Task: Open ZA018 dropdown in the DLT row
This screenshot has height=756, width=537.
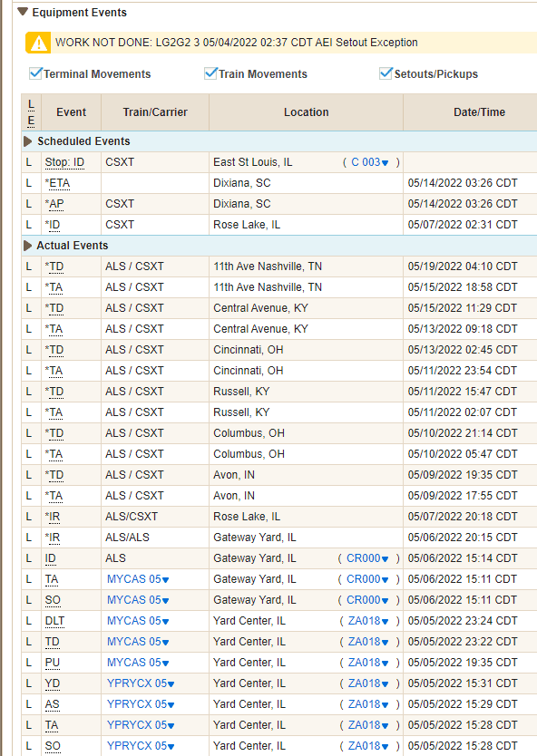Action: [368, 621]
